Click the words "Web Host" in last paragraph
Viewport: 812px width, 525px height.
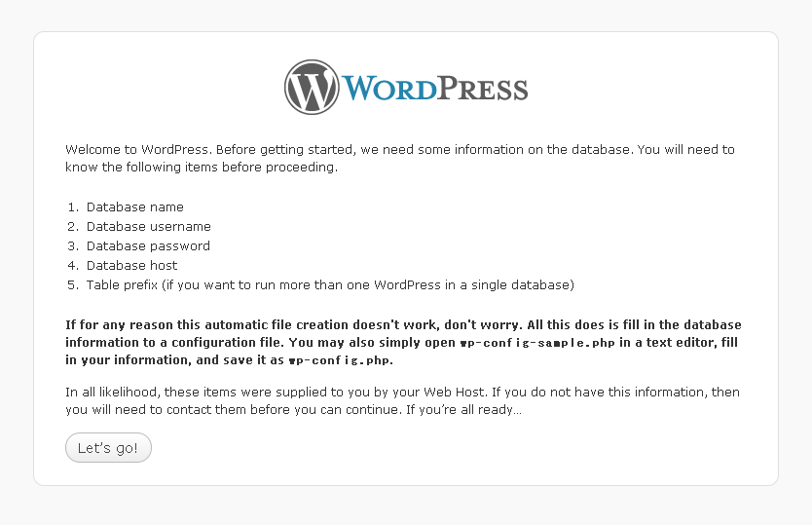454,393
